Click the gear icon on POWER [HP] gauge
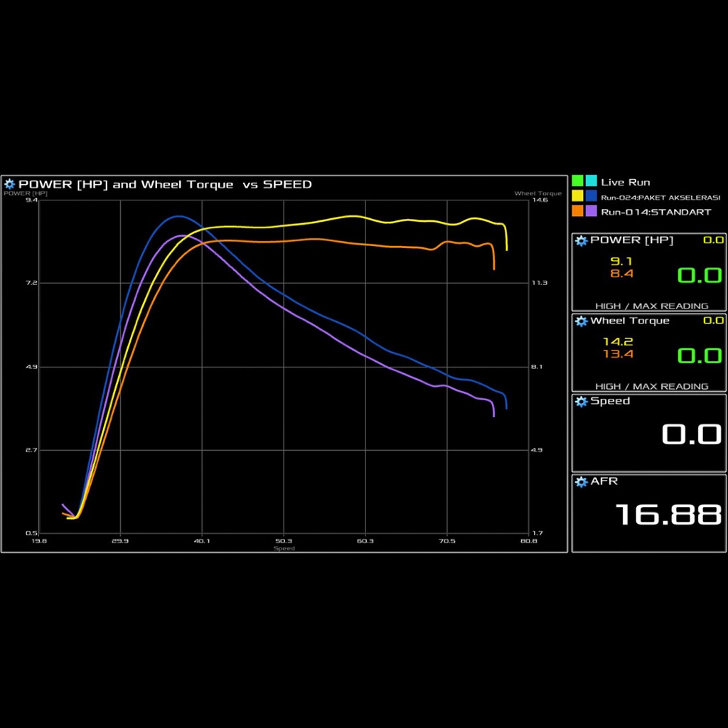The width and height of the screenshot is (728, 728). [581, 240]
